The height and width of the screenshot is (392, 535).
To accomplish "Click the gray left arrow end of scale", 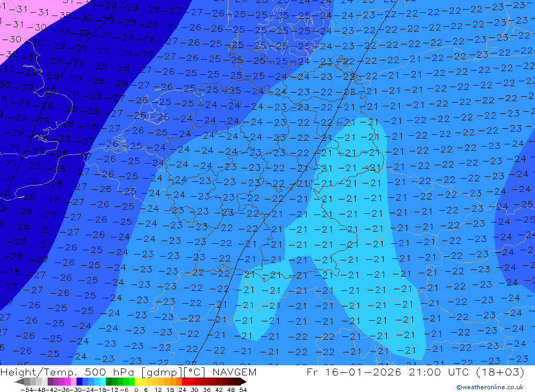I will [x=20, y=382].
